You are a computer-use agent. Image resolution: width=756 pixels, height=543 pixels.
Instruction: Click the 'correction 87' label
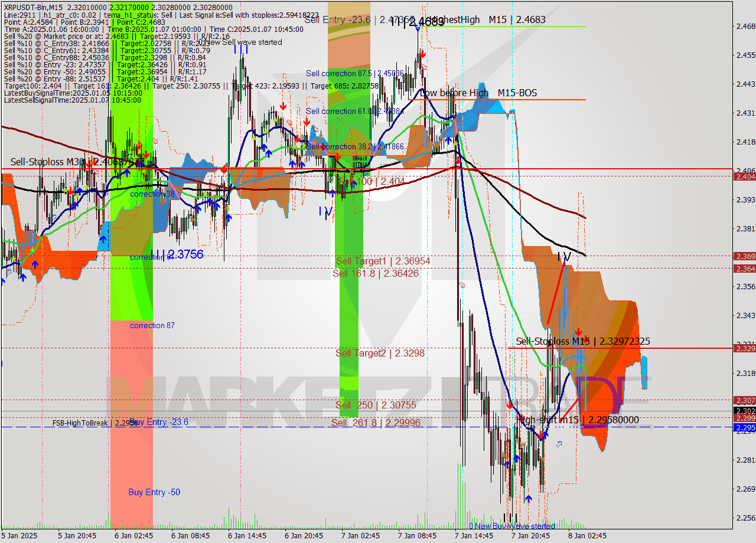coord(152,325)
